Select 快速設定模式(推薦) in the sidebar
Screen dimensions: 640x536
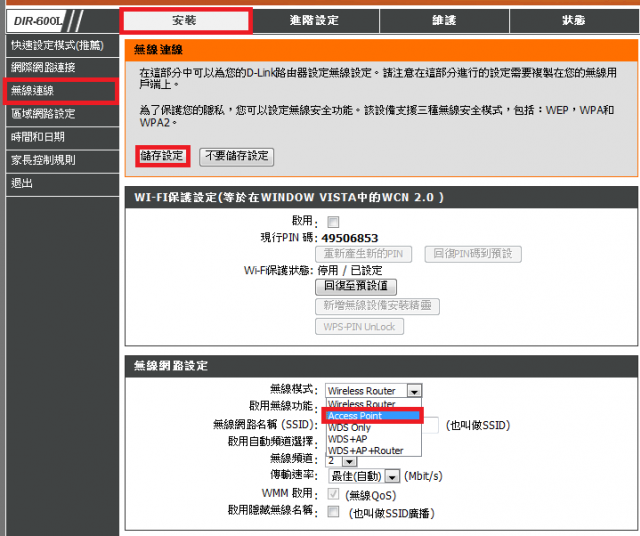coord(62,45)
